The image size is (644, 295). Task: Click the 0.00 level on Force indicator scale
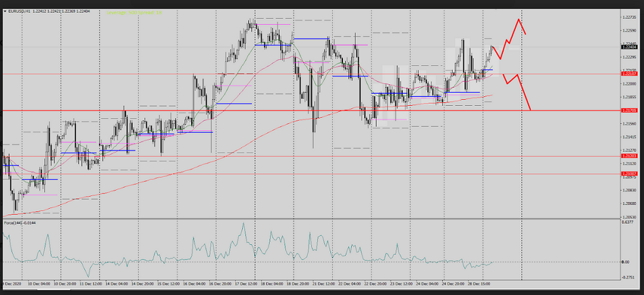(628, 262)
